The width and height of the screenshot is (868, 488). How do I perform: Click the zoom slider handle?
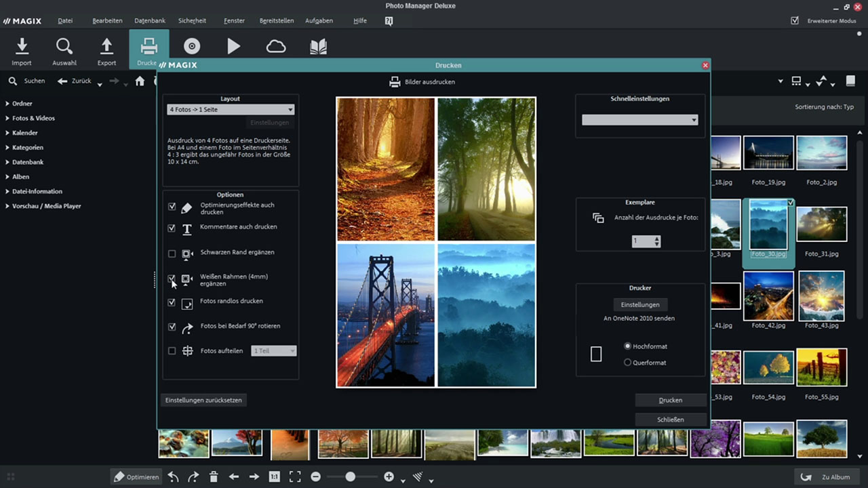(x=350, y=477)
